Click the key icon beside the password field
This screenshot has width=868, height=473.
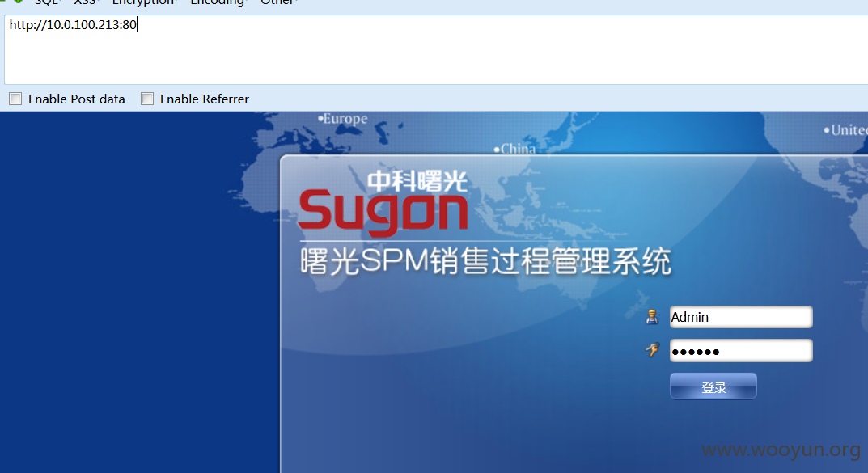pyautogui.click(x=653, y=349)
